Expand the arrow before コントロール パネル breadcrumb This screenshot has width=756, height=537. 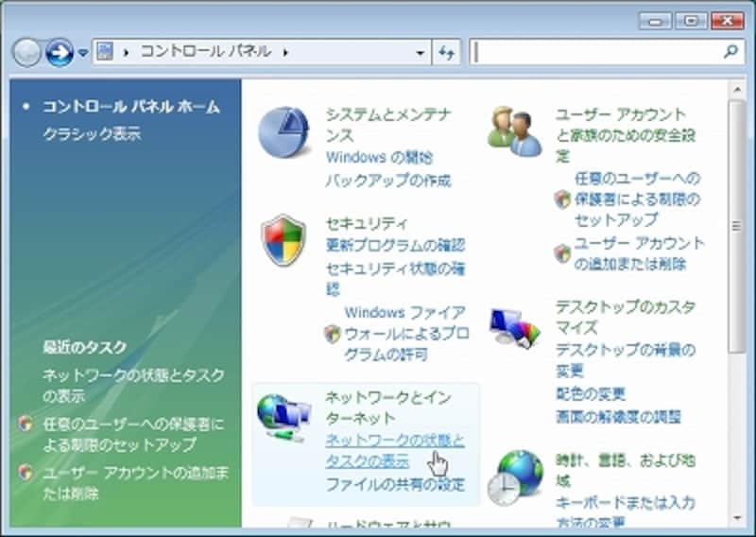pyautogui.click(x=127, y=52)
